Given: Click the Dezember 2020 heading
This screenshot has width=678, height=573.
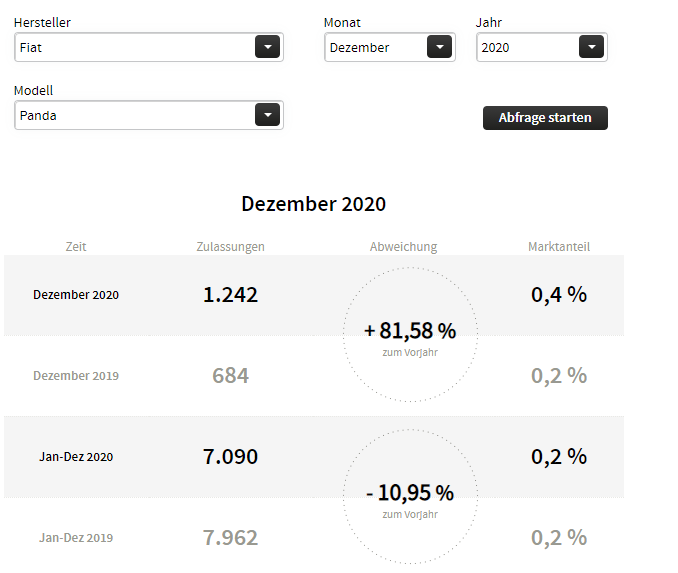Looking at the screenshot, I should [x=313, y=204].
